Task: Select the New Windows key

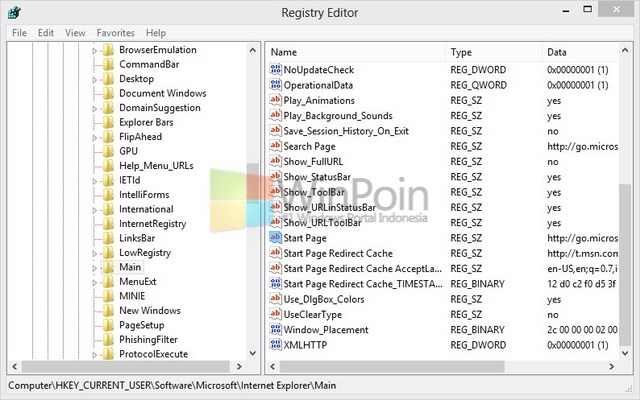Action: (x=150, y=311)
